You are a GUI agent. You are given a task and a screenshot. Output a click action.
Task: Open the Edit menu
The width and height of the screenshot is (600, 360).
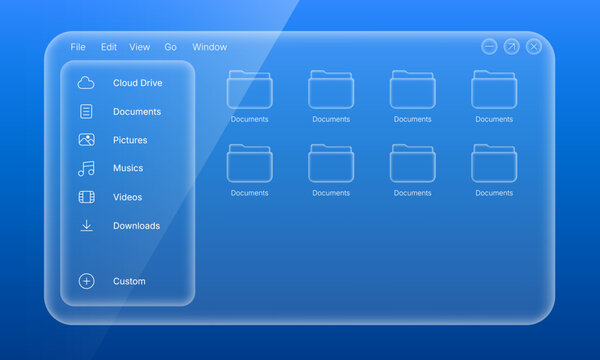(x=109, y=47)
